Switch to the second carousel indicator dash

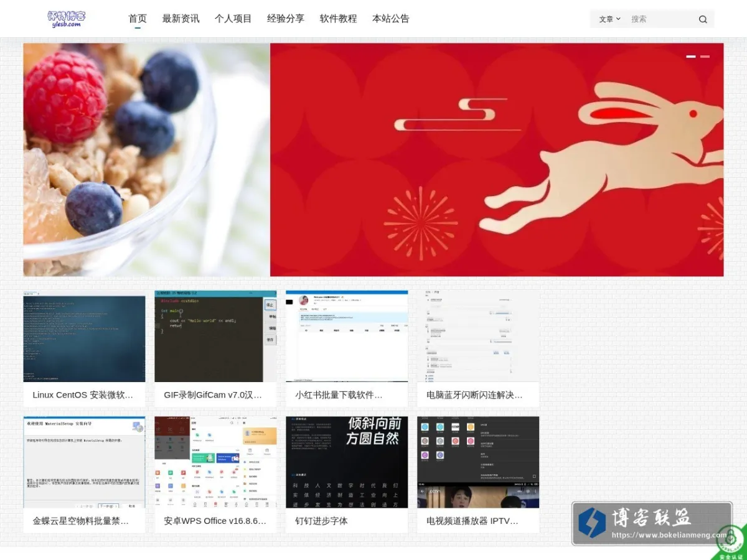tap(705, 57)
